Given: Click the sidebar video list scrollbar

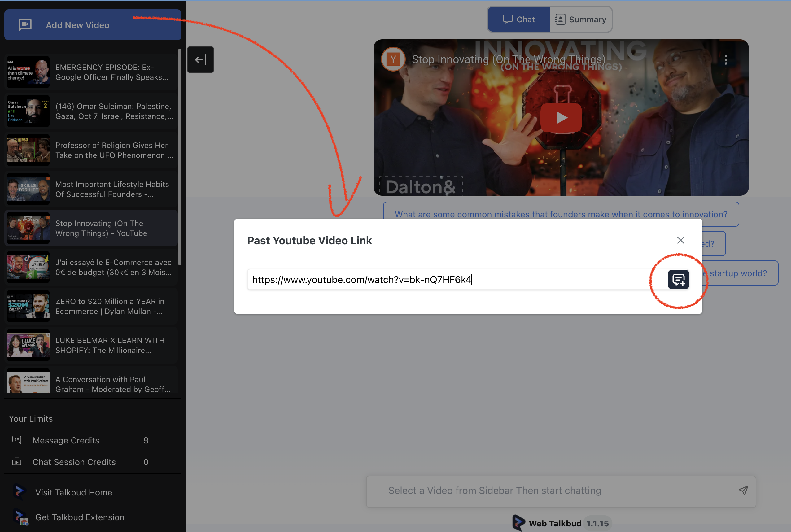Looking at the screenshot, I should pyautogui.click(x=180, y=157).
